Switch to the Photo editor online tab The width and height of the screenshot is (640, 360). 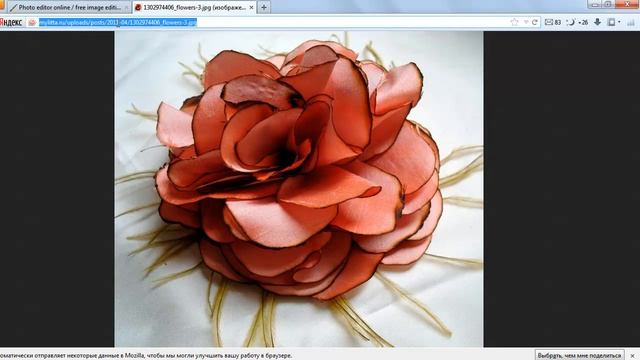[69, 7]
